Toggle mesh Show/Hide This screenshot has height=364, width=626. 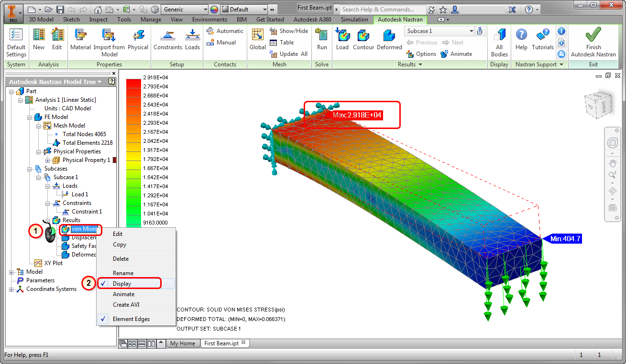[289, 31]
